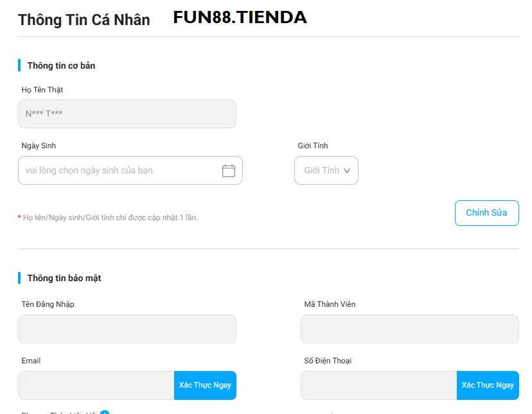This screenshot has height=414, width=532.
Task: Click Xác Thực Ngay next to Số Điện Thoại
Action: pyautogui.click(x=488, y=385)
